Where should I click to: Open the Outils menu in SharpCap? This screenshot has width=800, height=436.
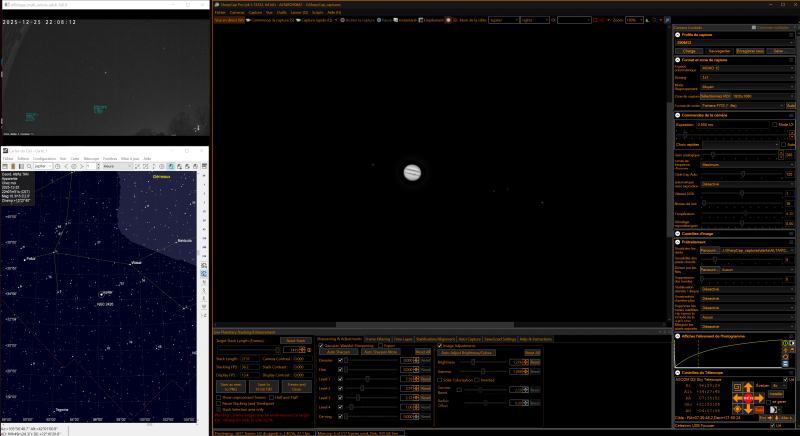point(282,12)
